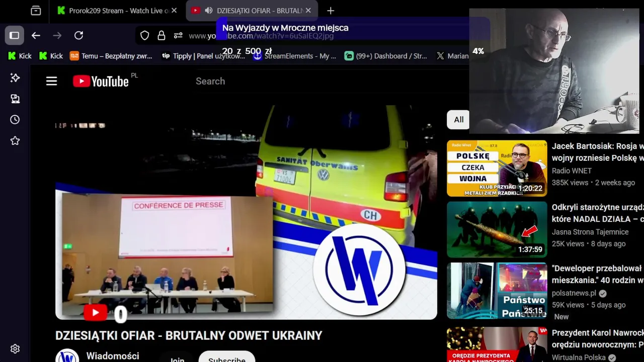Open the Deweloper przebalował video title
The width and height of the screenshot is (644, 362).
coord(598,275)
